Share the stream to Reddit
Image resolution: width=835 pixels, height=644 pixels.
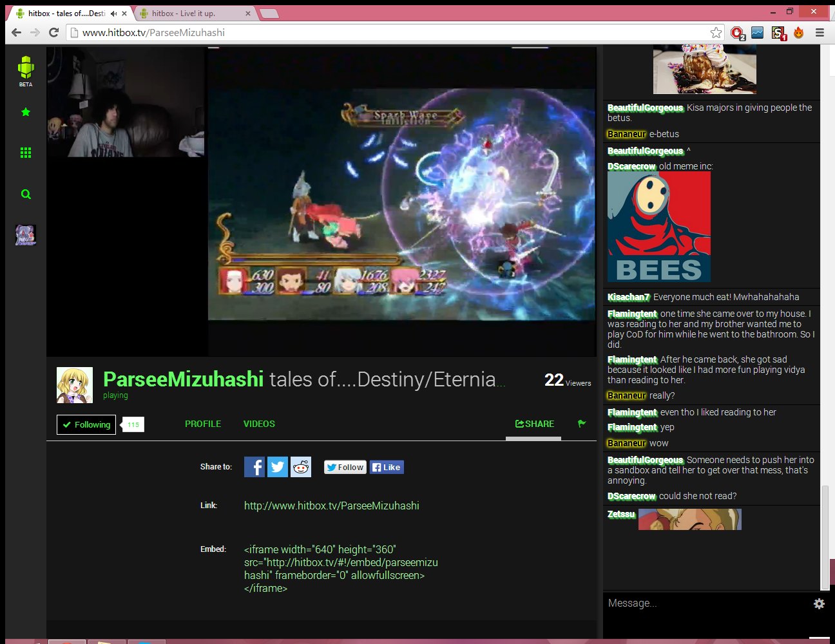click(300, 467)
